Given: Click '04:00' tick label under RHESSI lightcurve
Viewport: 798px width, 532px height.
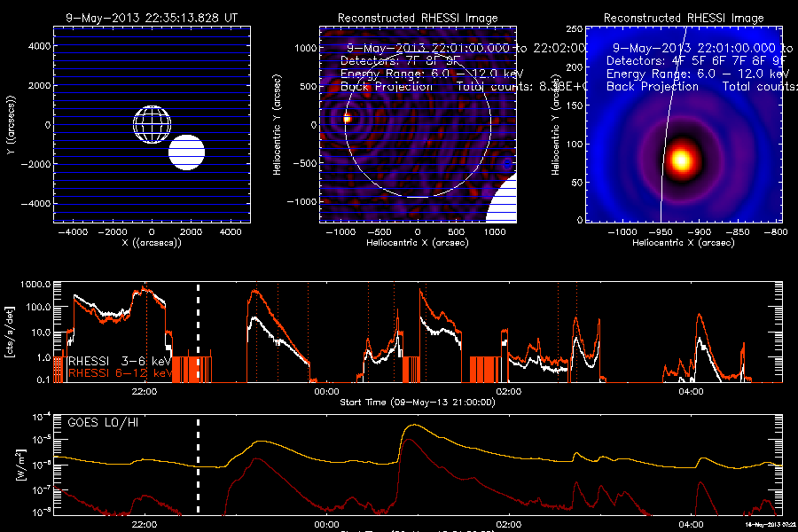Looking at the screenshot, I should click(691, 391).
